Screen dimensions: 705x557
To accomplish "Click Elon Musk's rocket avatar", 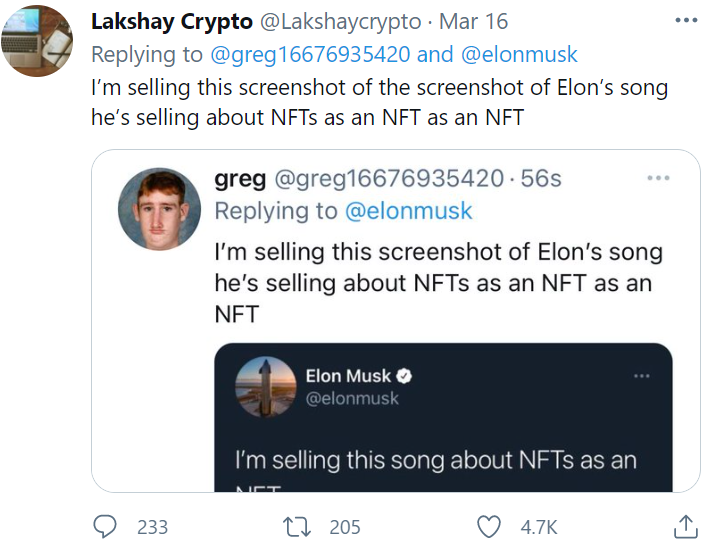I will (265, 386).
